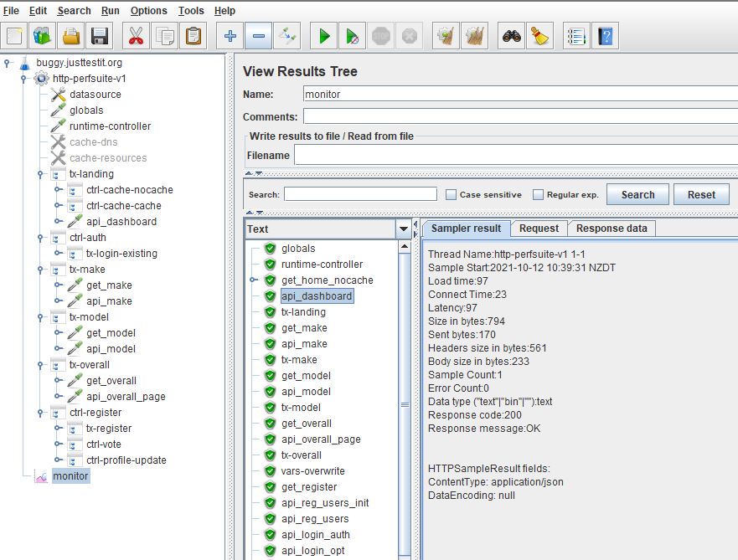Select tx-login-existing in test plan tree
This screenshot has height=560, width=738.
(121, 254)
